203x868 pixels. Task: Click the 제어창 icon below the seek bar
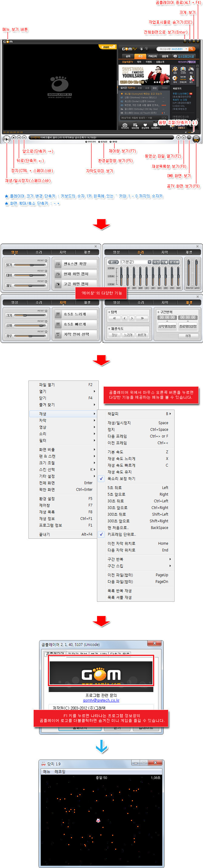[114, 142]
